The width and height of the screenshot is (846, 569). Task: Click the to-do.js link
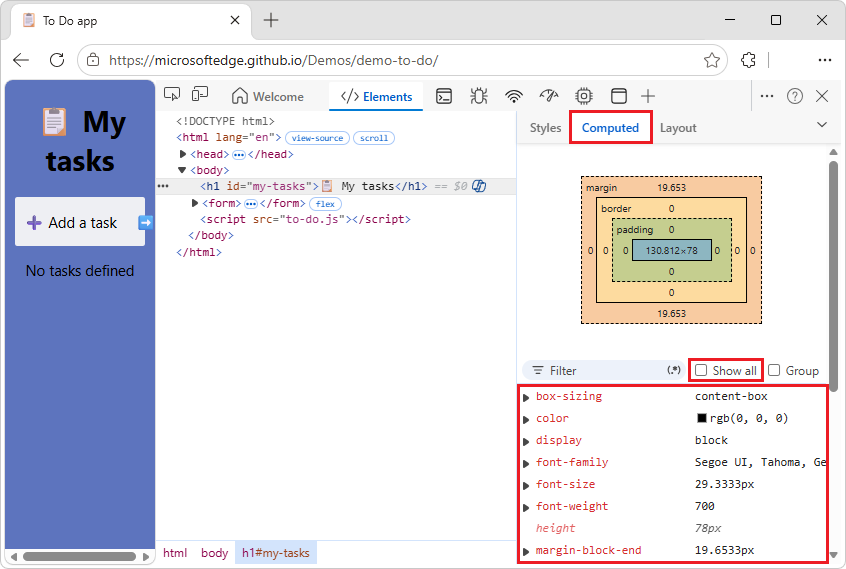[315, 220]
